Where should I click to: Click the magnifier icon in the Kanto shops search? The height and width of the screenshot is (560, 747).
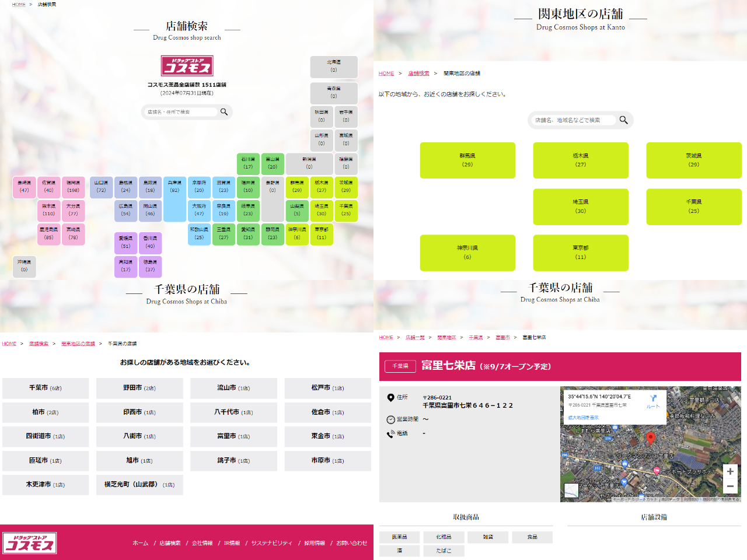(x=623, y=120)
